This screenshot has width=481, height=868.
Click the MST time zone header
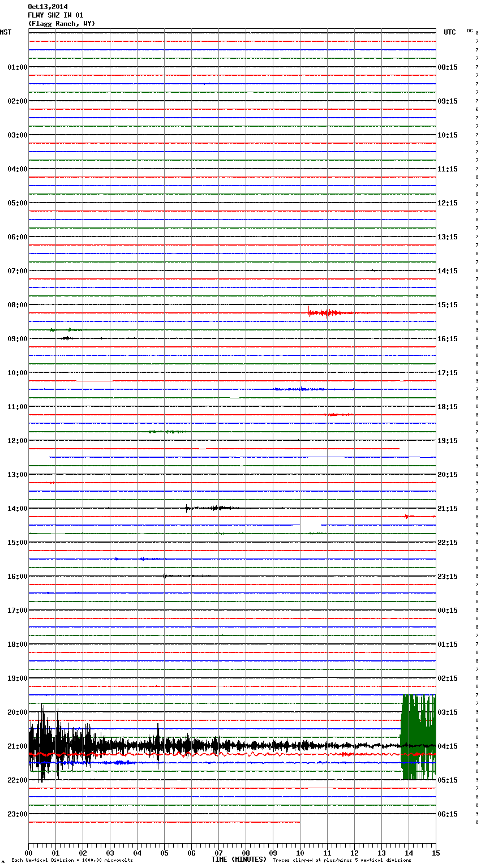pos(6,32)
